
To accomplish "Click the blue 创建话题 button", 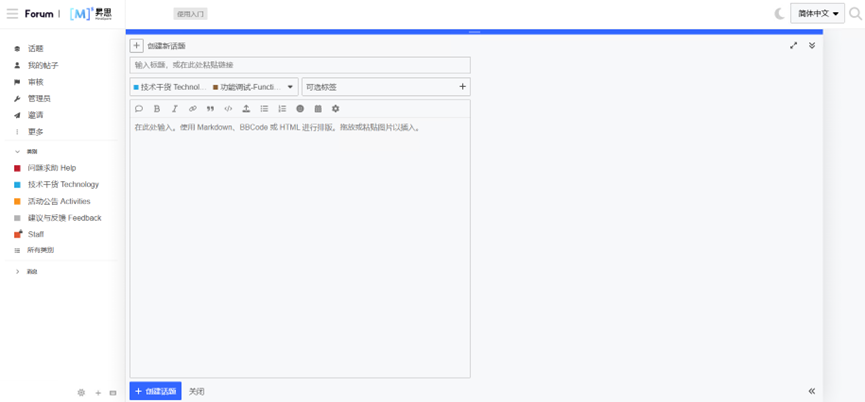I will point(155,391).
